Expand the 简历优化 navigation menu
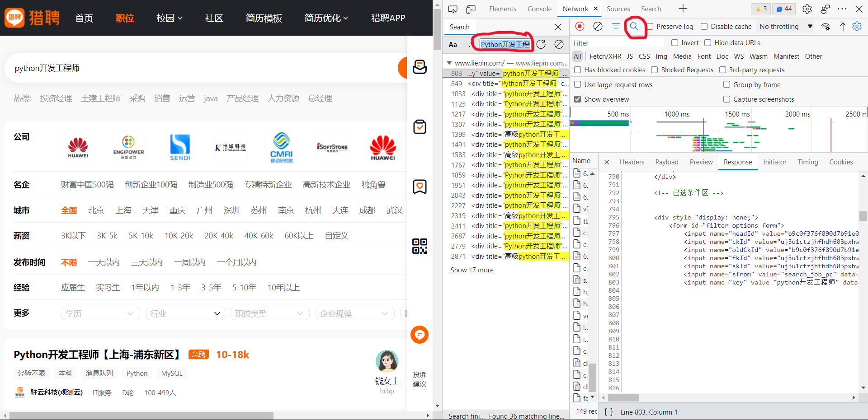Screen dimensions: 868x420 (326, 18)
